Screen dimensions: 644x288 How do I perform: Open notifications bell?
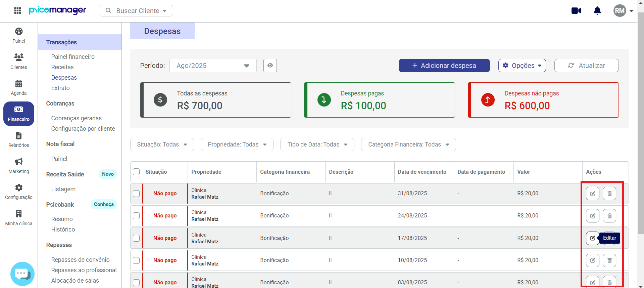point(597,11)
